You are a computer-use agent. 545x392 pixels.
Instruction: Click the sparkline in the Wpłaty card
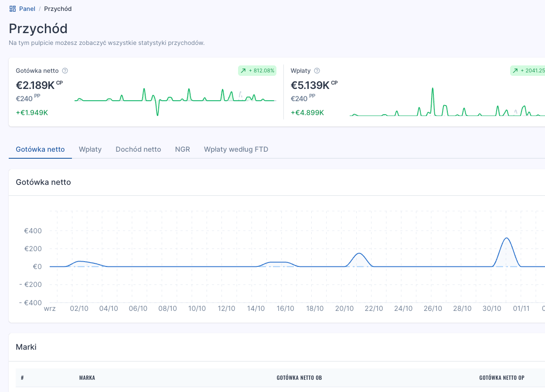click(x=447, y=102)
